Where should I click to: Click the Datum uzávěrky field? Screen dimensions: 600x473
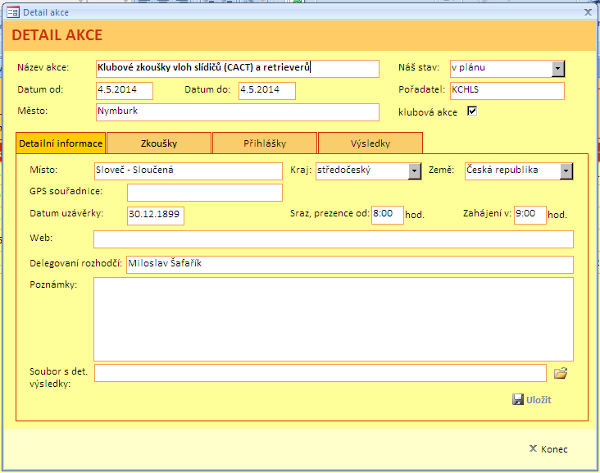pyautogui.click(x=155, y=215)
